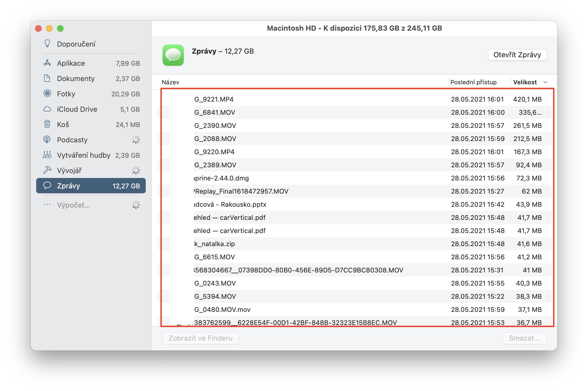The image size is (588, 391).
Task: Click the Smazat... delete button
Action: click(x=524, y=338)
